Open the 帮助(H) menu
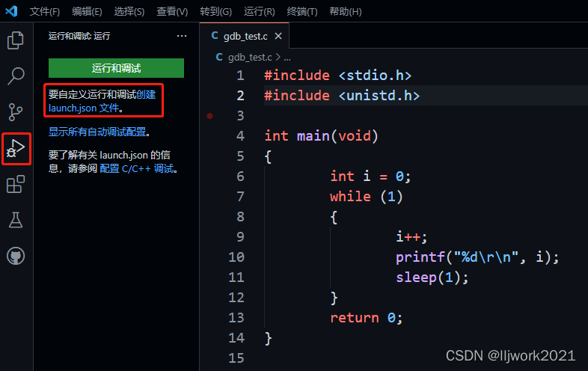 point(346,12)
